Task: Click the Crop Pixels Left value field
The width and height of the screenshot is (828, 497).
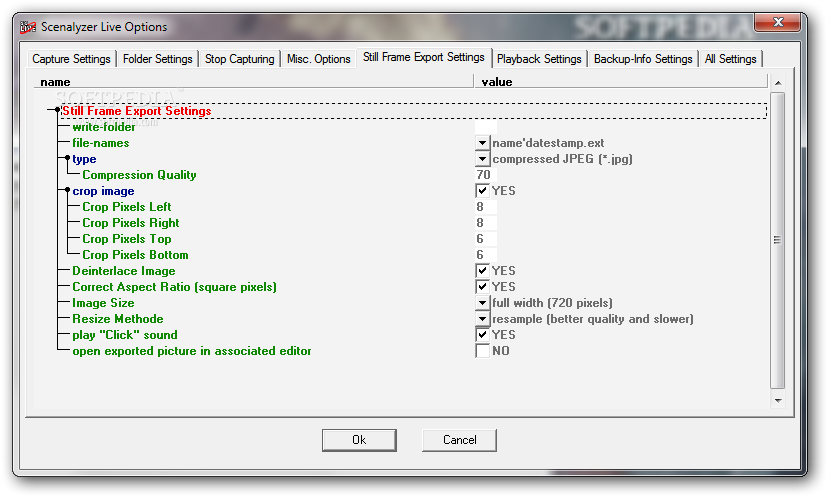Action: [x=486, y=207]
